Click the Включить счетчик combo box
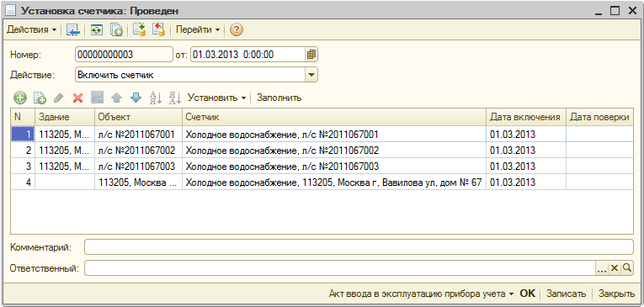 coord(190,75)
